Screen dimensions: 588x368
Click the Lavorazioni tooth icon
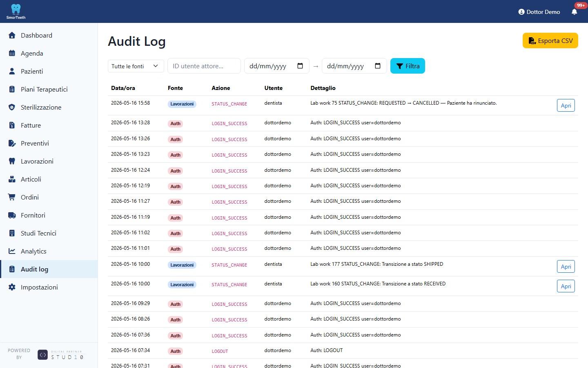(12, 161)
